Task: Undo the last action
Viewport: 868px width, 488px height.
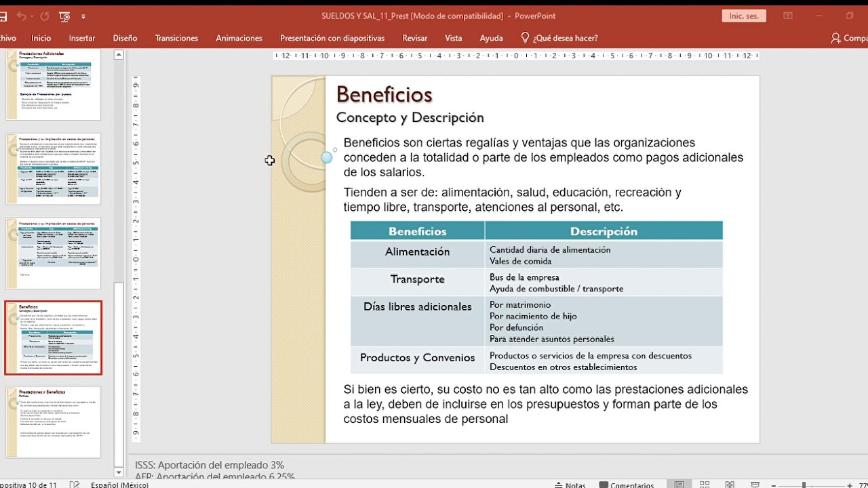Action: 20,16
